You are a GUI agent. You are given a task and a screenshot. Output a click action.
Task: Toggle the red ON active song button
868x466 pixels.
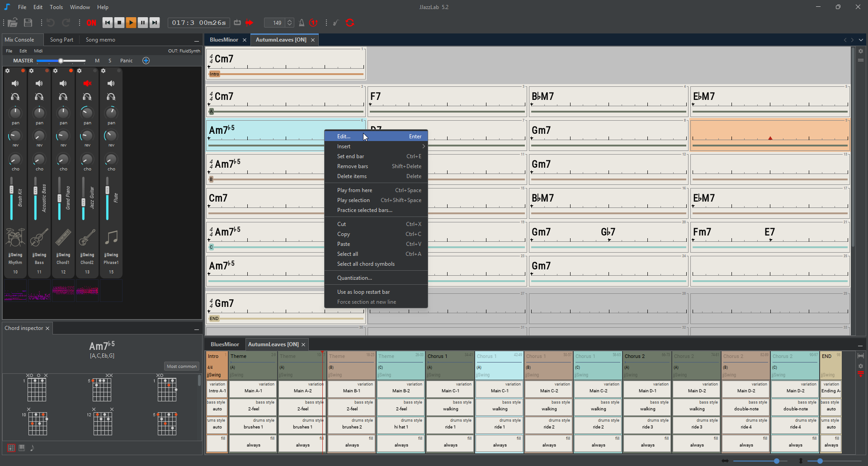(x=91, y=23)
